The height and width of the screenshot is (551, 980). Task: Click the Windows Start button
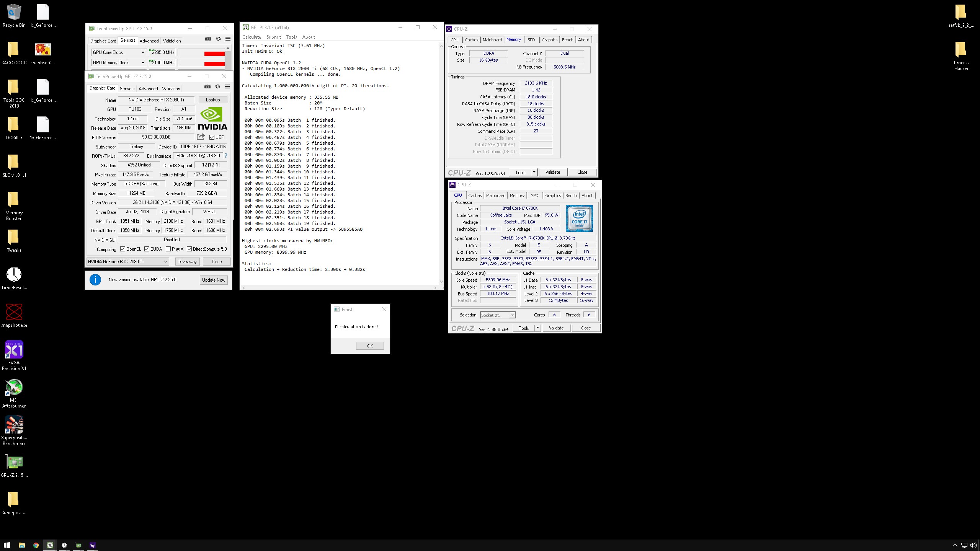[7, 545]
